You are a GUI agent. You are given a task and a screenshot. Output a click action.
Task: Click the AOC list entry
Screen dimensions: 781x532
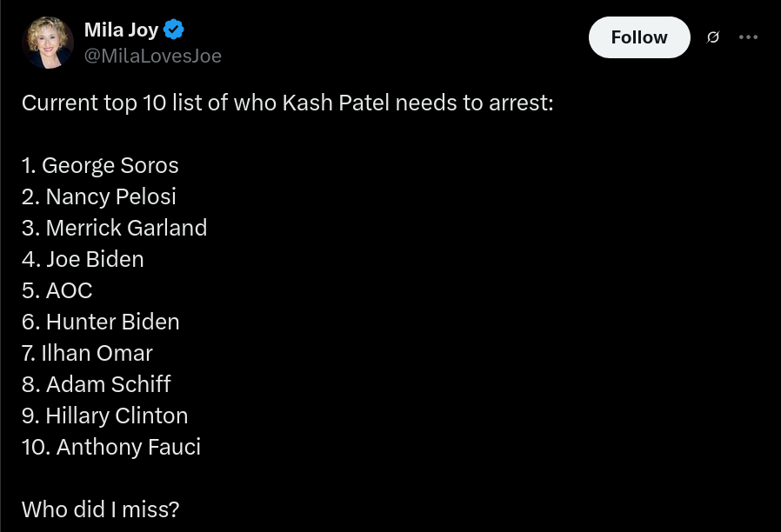57,290
